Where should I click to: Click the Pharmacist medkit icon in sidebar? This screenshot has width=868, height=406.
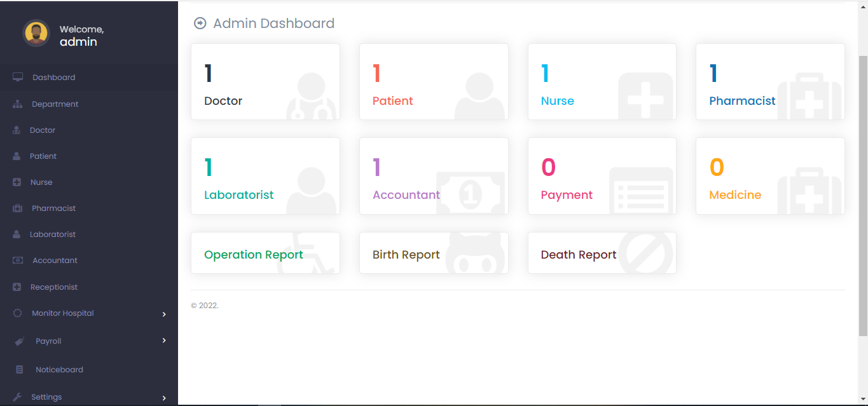(x=18, y=208)
